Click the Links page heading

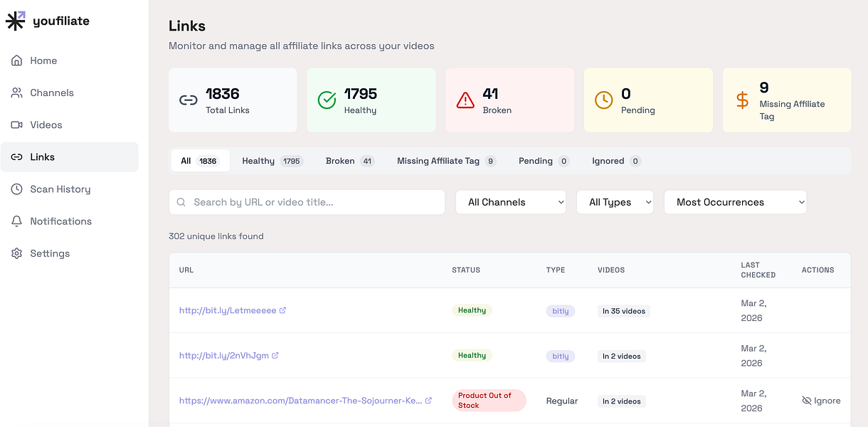pyautogui.click(x=187, y=26)
